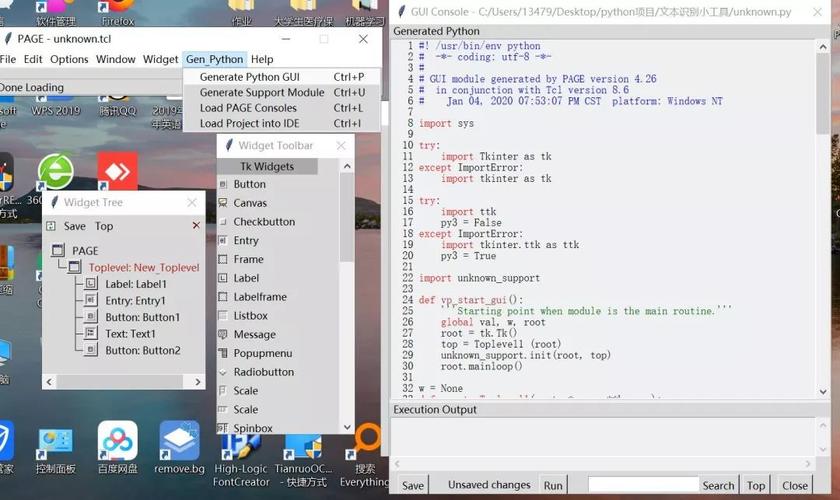Click the Spinbox widget icon

tap(223, 428)
